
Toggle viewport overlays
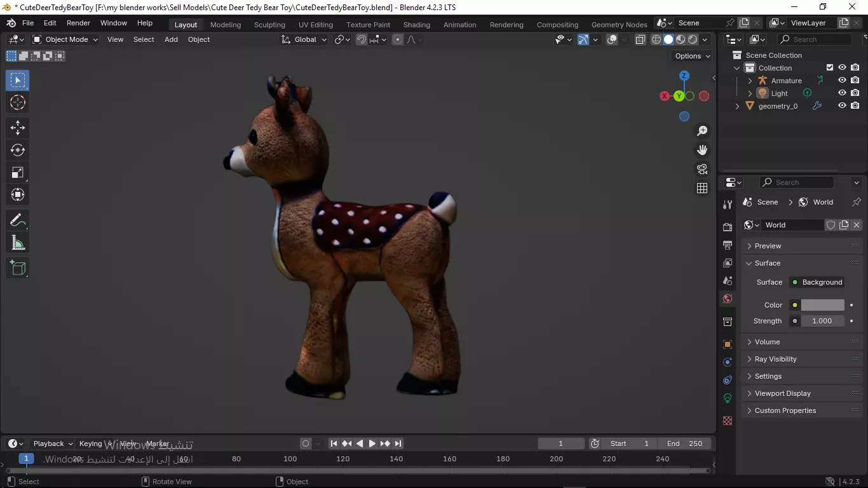point(612,39)
